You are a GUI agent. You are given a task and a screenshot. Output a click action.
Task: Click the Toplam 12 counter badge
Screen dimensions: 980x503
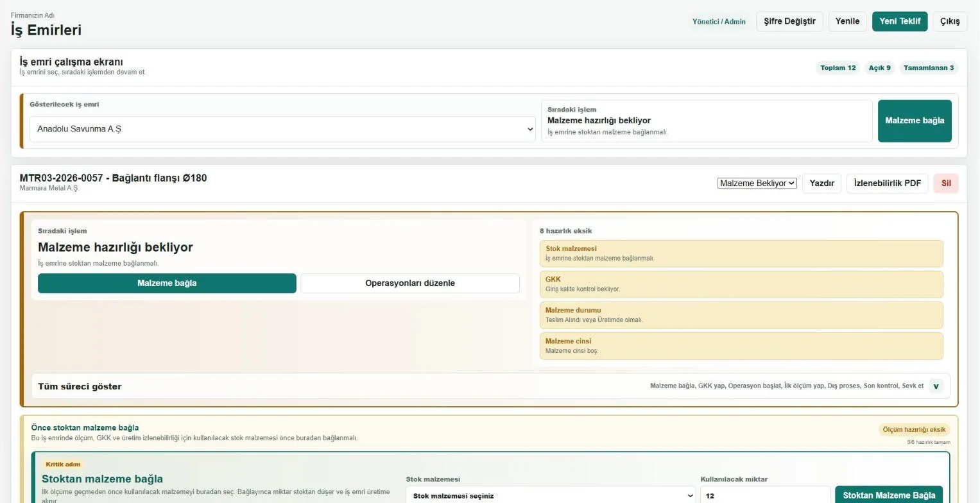point(838,68)
